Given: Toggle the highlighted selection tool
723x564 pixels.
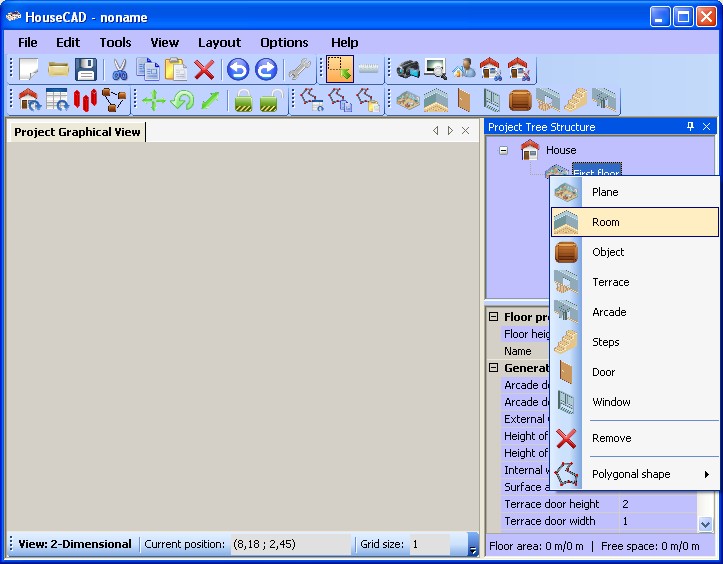Looking at the screenshot, I should [x=340, y=69].
